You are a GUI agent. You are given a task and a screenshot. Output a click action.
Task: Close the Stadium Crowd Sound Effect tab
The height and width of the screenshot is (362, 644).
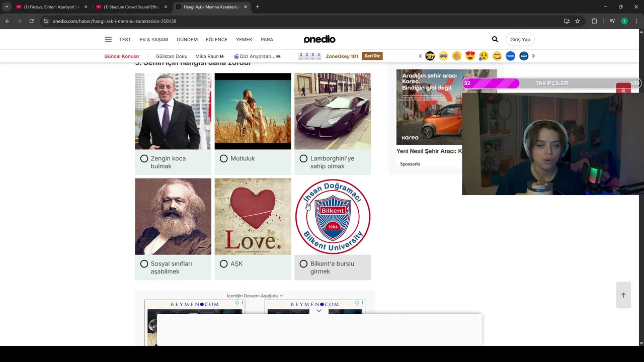[x=166, y=7]
